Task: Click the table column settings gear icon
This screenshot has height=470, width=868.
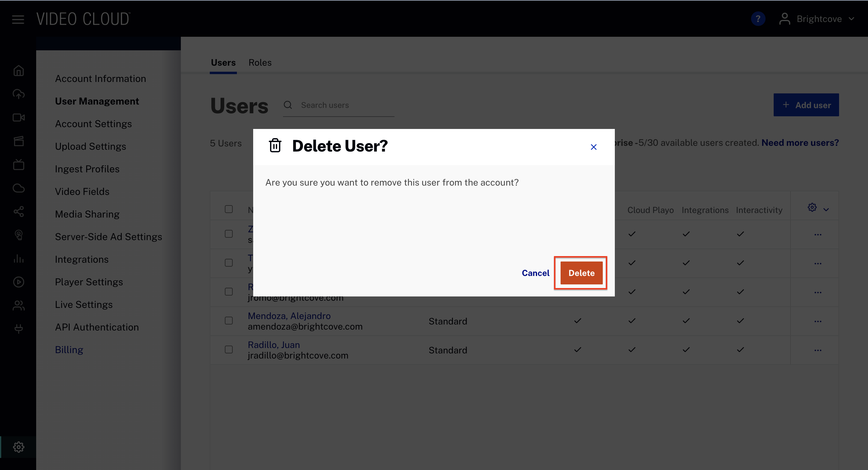Action: point(812,207)
